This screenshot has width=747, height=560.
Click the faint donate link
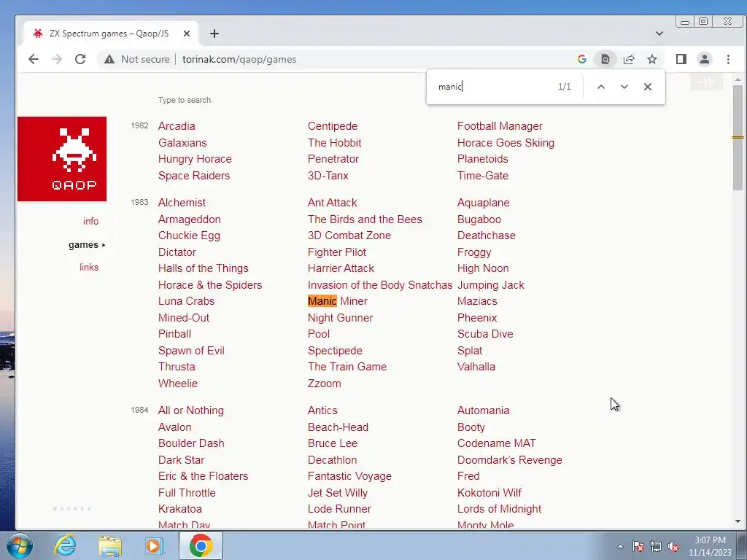point(71,508)
